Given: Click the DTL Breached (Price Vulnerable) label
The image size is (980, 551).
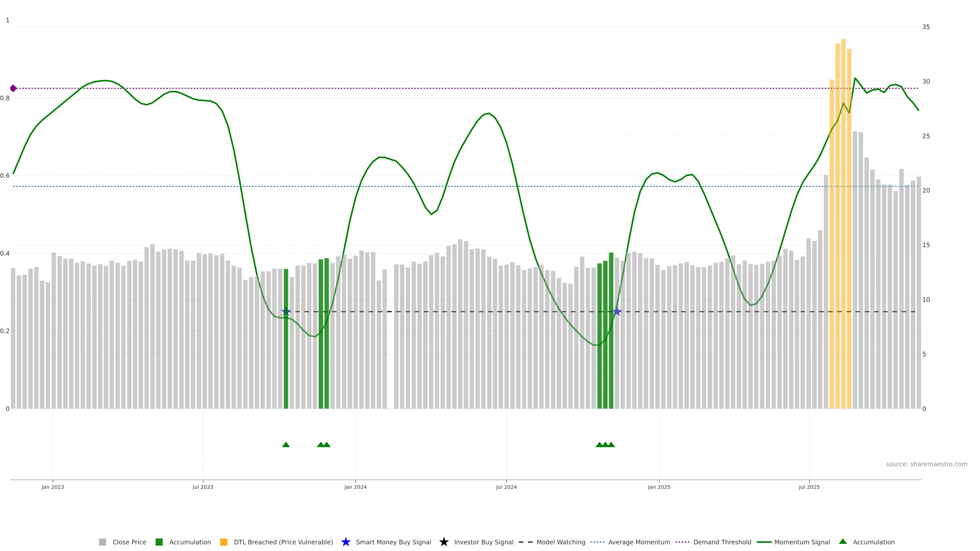Looking at the screenshot, I should tap(283, 542).
